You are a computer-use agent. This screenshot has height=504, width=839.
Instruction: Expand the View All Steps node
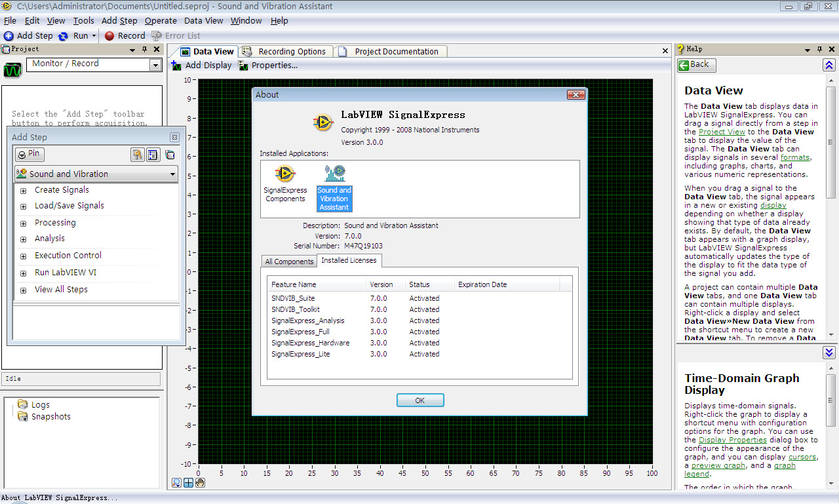pos(23,290)
